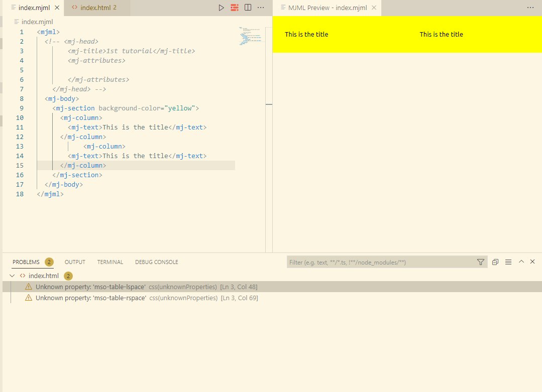Viewport: 542px width, 392px height.
Task: Click the </mj-section> tag on line 16
Action: 77,175
